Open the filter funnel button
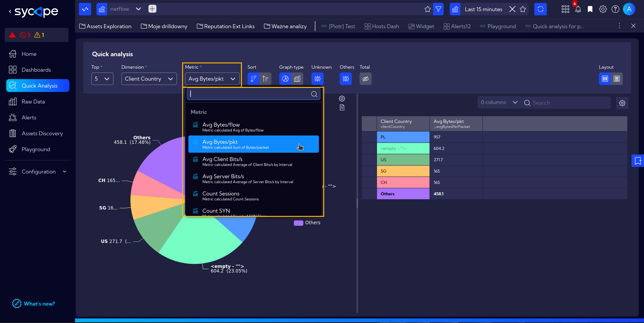The image size is (644, 323). point(438,9)
